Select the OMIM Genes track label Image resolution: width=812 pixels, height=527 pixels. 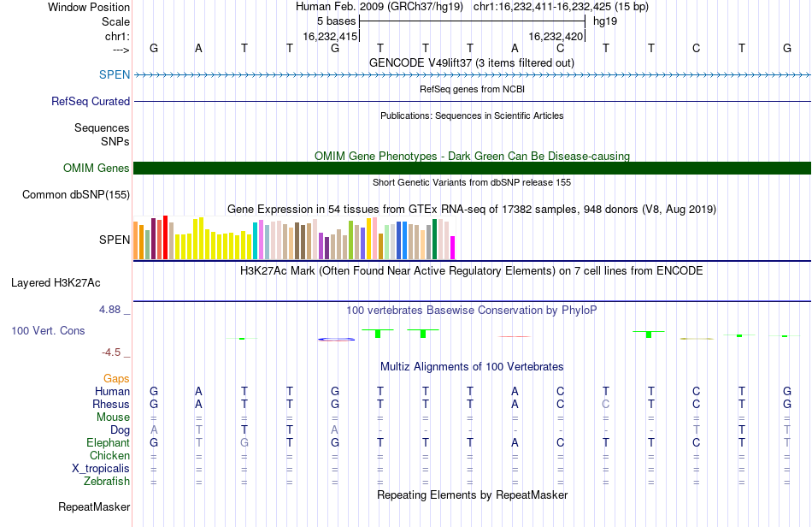click(x=96, y=168)
